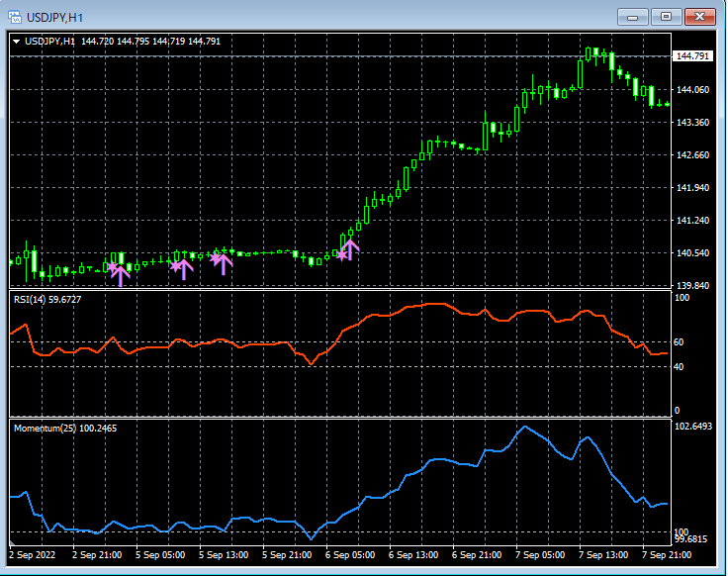Screen dimensions: 728x576
Task: Click the current price label 144.791
Action: (x=692, y=56)
